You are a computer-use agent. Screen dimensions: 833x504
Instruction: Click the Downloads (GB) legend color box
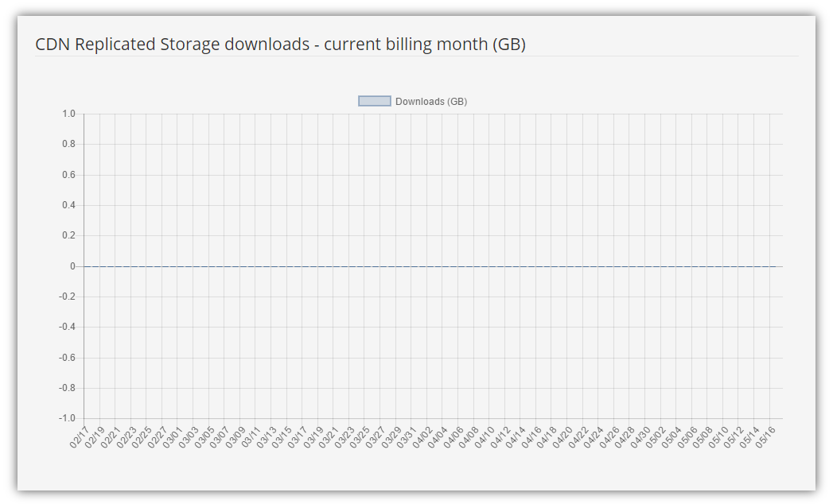click(375, 101)
